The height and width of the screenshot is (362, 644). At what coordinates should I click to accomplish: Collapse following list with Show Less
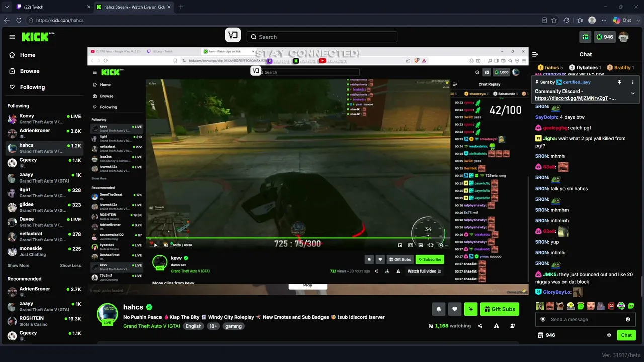[70, 266]
